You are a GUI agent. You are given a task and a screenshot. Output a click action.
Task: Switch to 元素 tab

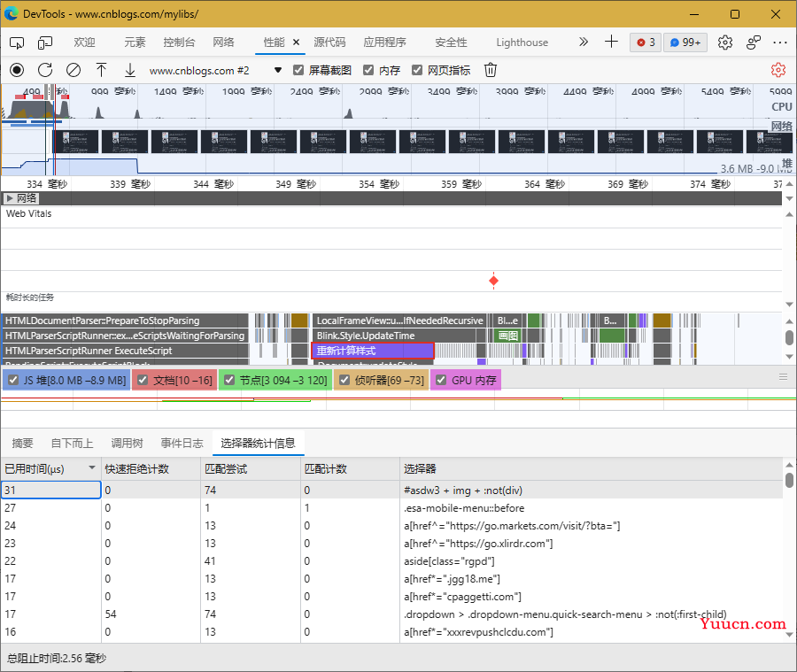[135, 42]
